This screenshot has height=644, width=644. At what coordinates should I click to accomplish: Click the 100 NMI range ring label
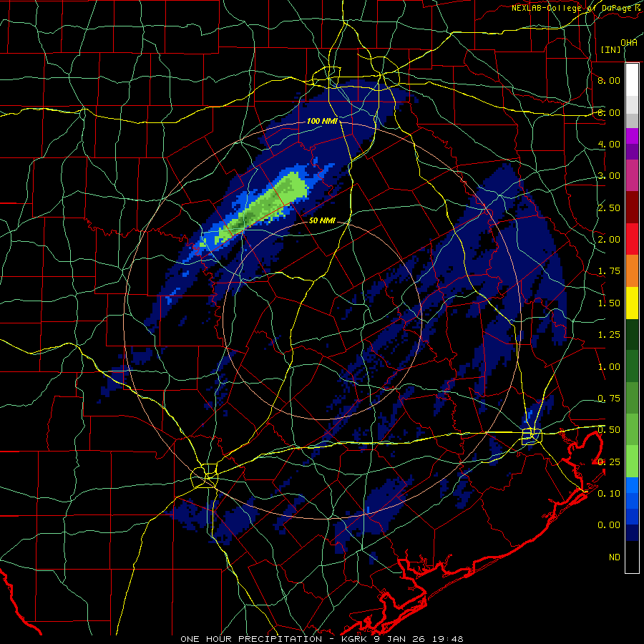coord(322,121)
